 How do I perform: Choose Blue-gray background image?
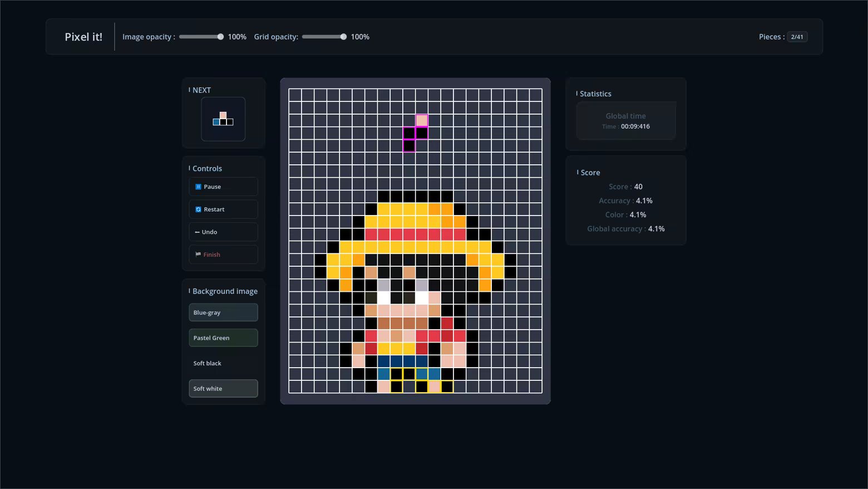(223, 312)
